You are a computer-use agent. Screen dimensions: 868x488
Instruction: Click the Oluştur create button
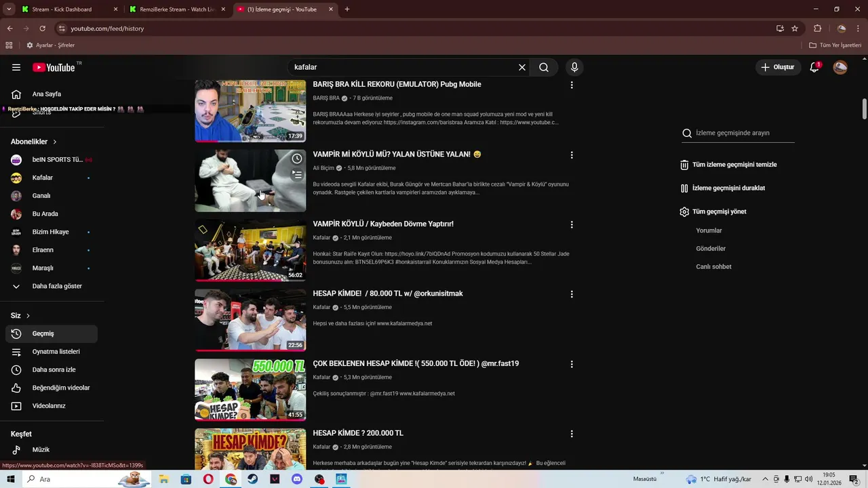pos(777,67)
